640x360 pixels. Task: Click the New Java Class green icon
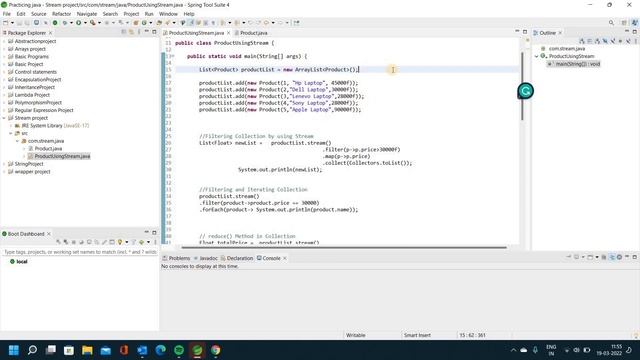[x=144, y=23]
